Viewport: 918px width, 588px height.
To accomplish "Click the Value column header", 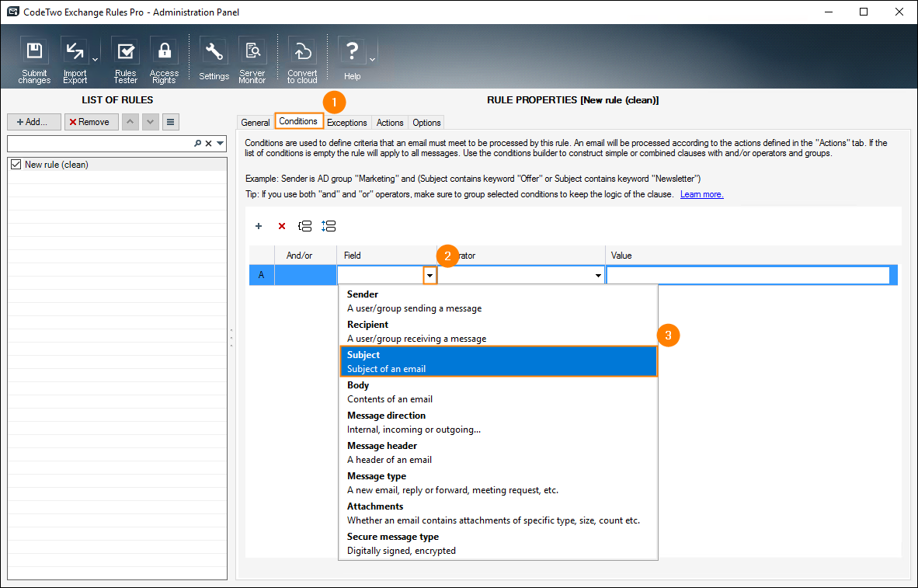I will 753,256.
